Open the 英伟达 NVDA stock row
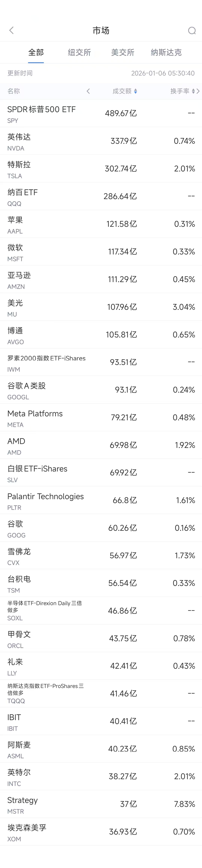The image size is (202, 868). (x=101, y=141)
